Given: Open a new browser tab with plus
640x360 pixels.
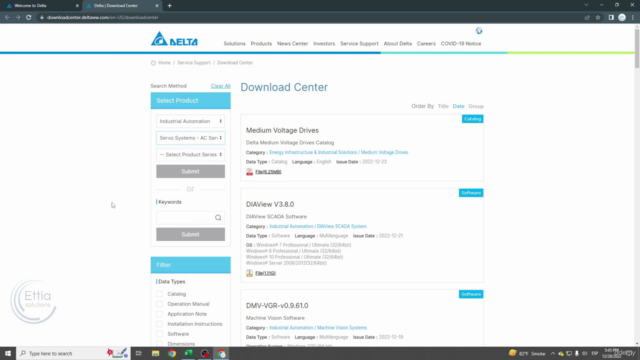Looking at the screenshot, I should [x=169, y=6].
